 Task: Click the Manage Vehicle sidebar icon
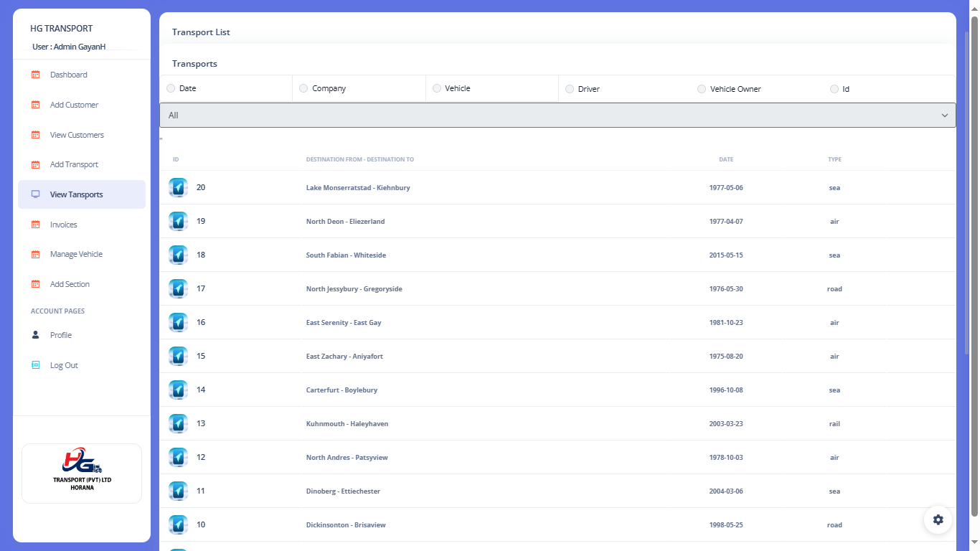pyautogui.click(x=35, y=254)
